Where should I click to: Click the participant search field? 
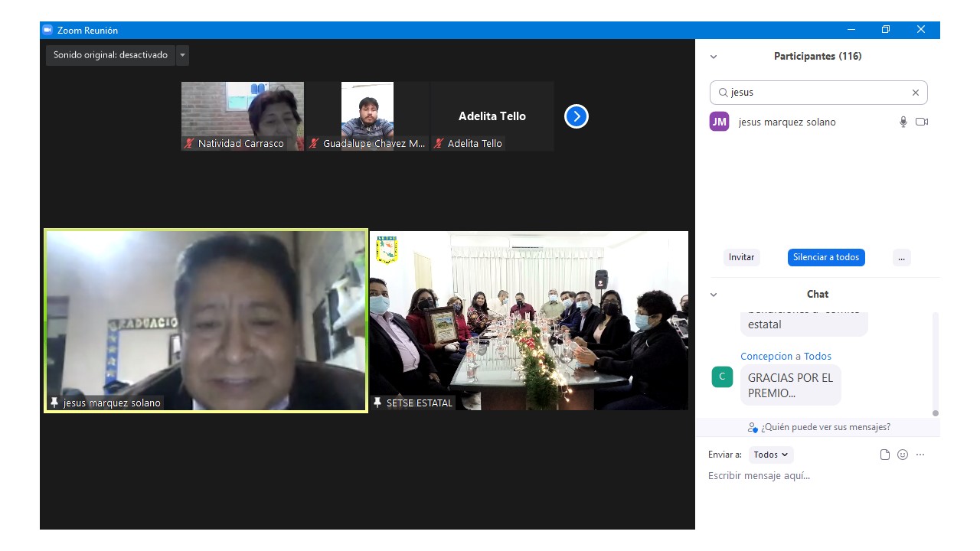tap(818, 93)
